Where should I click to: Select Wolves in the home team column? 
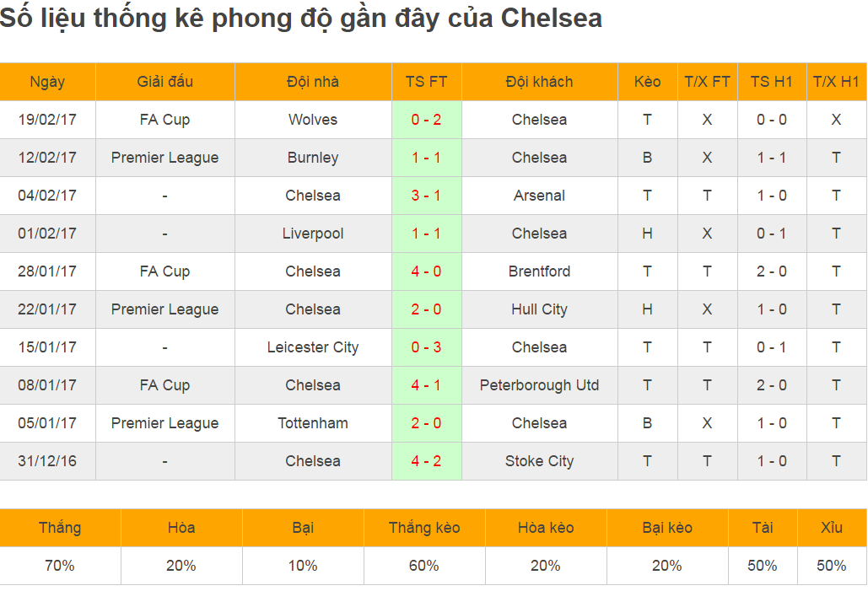tap(313, 120)
